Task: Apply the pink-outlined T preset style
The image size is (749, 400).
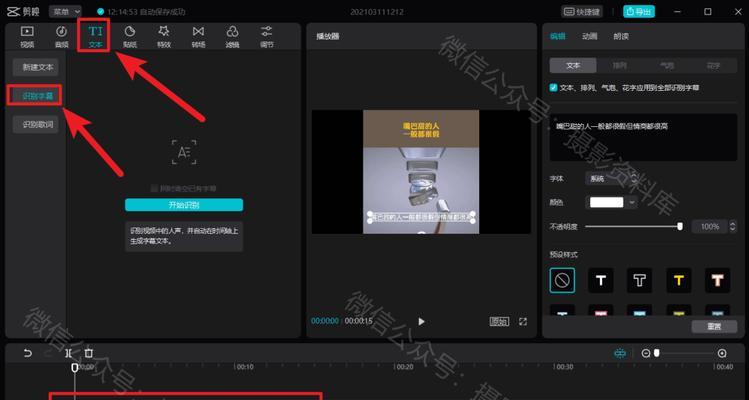Action: (x=717, y=280)
